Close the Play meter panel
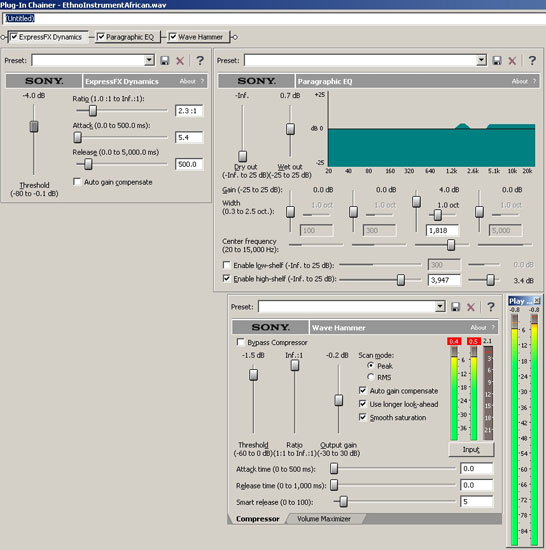 537,301
